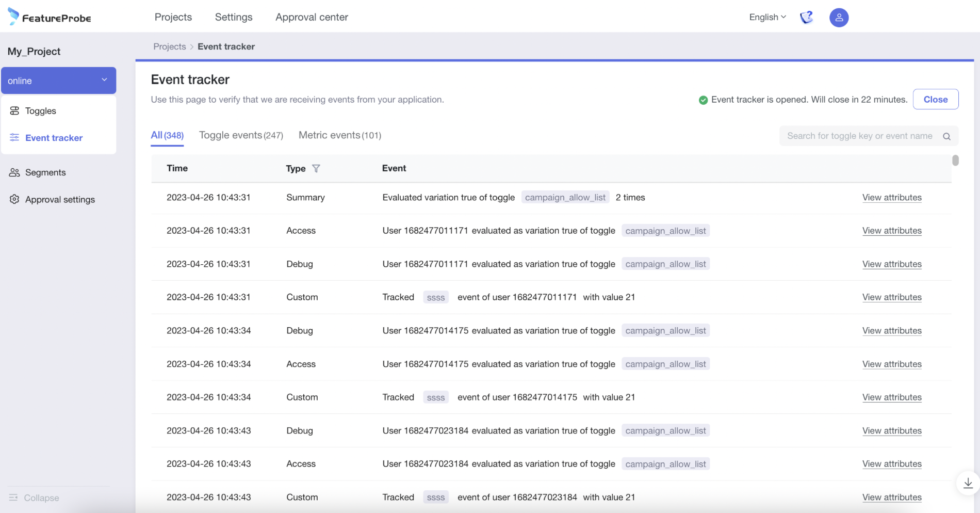980x513 pixels.
Task: Click the Time column header
Action: pyautogui.click(x=177, y=168)
